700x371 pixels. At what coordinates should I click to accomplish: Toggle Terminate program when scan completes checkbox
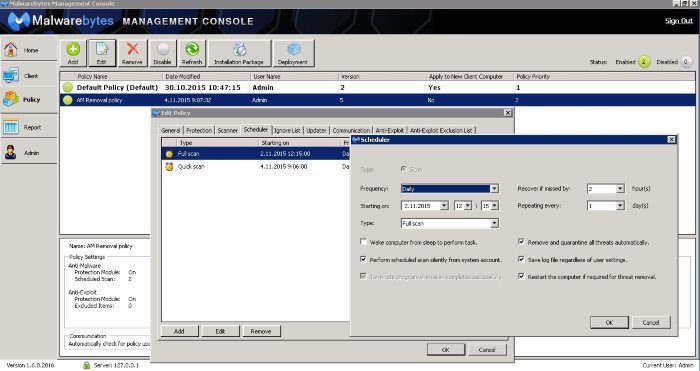pos(363,276)
